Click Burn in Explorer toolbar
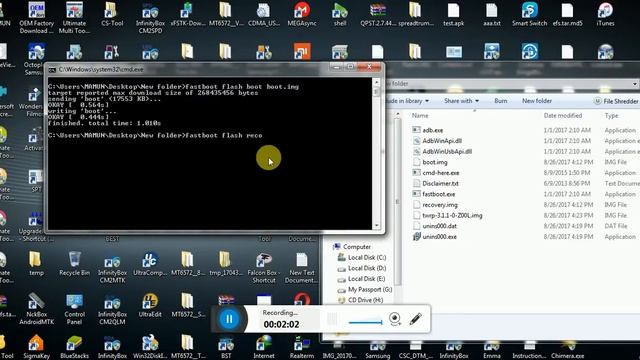640x360 pixels. click(x=501, y=101)
